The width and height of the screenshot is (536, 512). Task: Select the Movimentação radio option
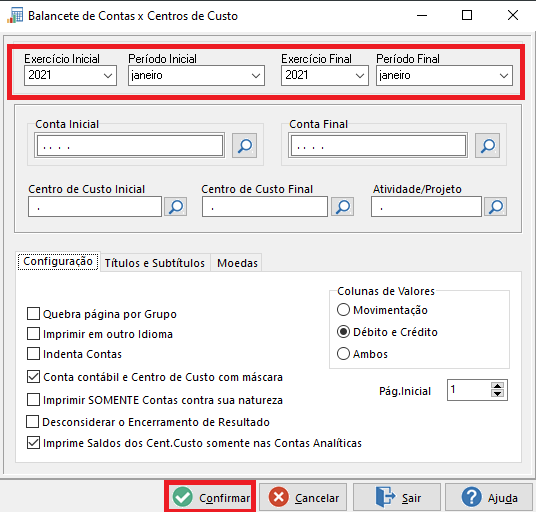coord(343,310)
